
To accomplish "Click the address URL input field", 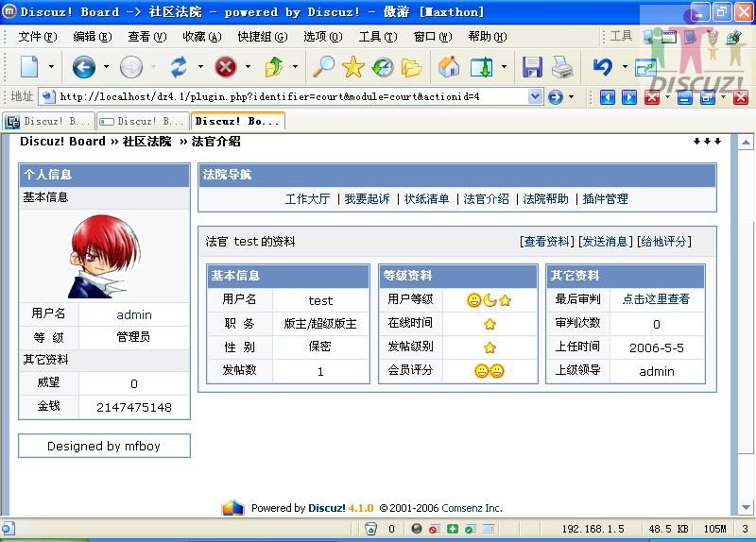I will [x=292, y=97].
